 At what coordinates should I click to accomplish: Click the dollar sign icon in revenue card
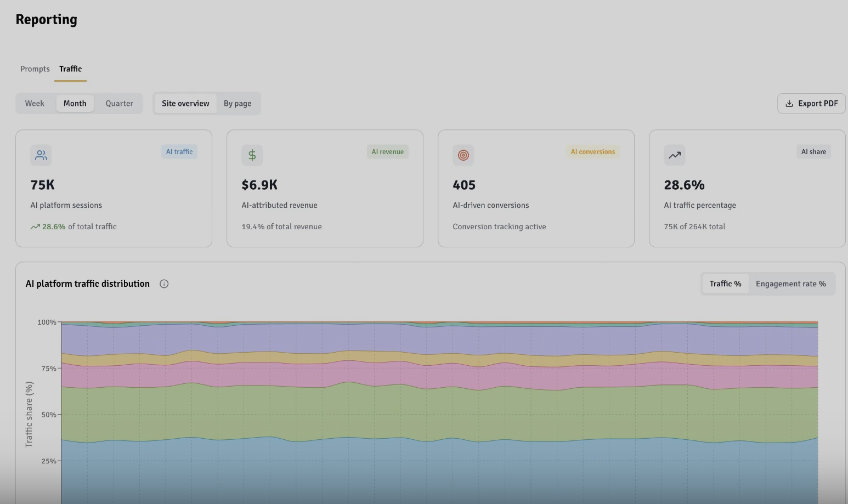click(x=252, y=155)
